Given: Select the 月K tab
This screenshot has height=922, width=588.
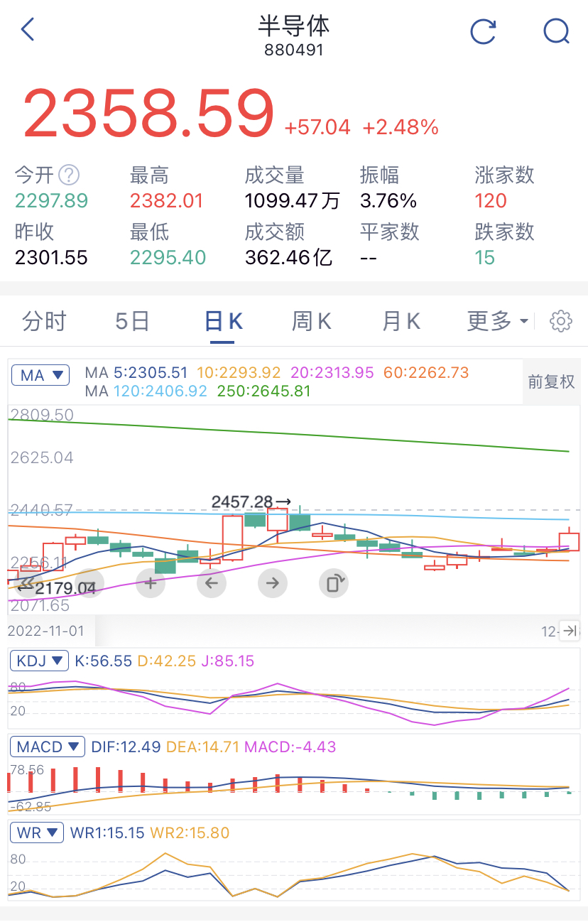Looking at the screenshot, I should 401,321.
